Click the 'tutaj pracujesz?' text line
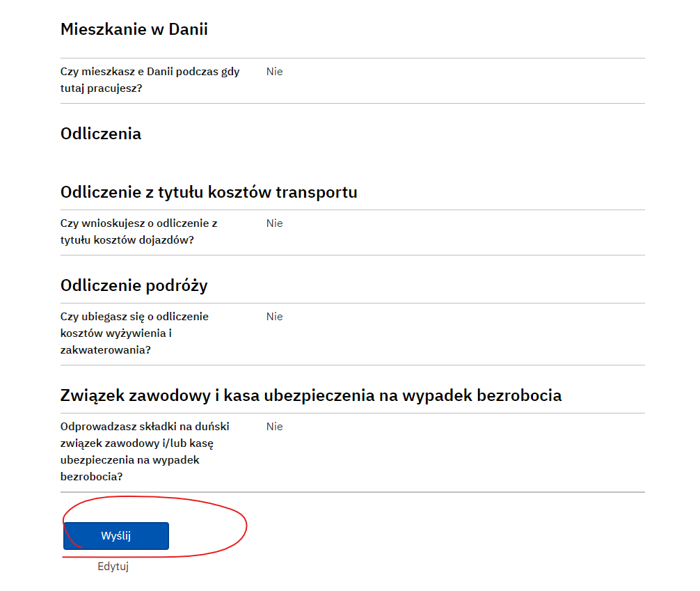 point(102,88)
